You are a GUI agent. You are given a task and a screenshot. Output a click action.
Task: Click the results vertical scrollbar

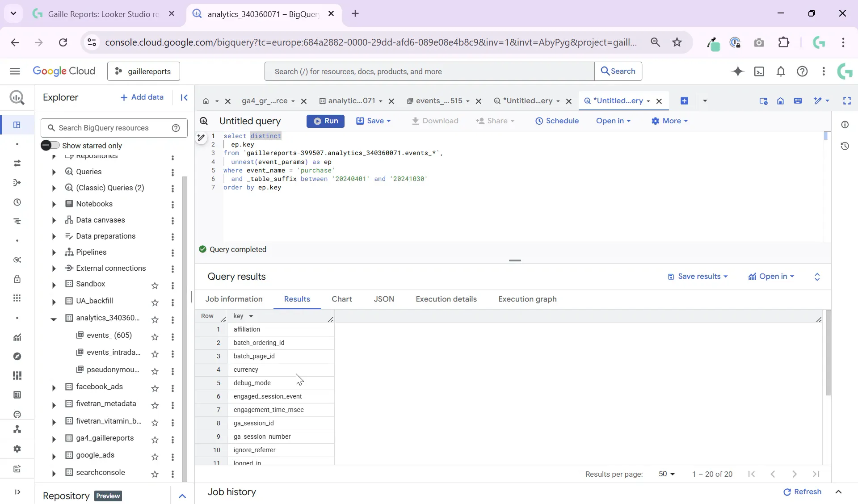[x=828, y=353]
